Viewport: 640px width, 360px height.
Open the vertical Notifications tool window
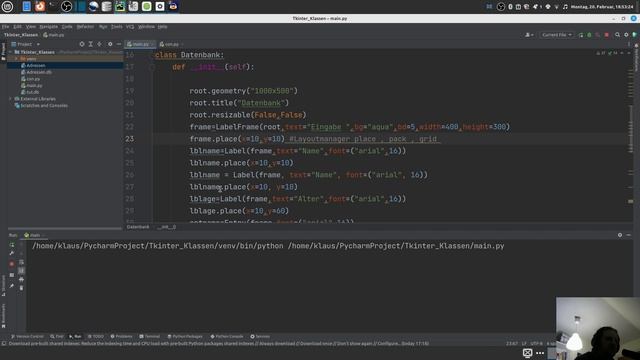pyautogui.click(x=636, y=57)
